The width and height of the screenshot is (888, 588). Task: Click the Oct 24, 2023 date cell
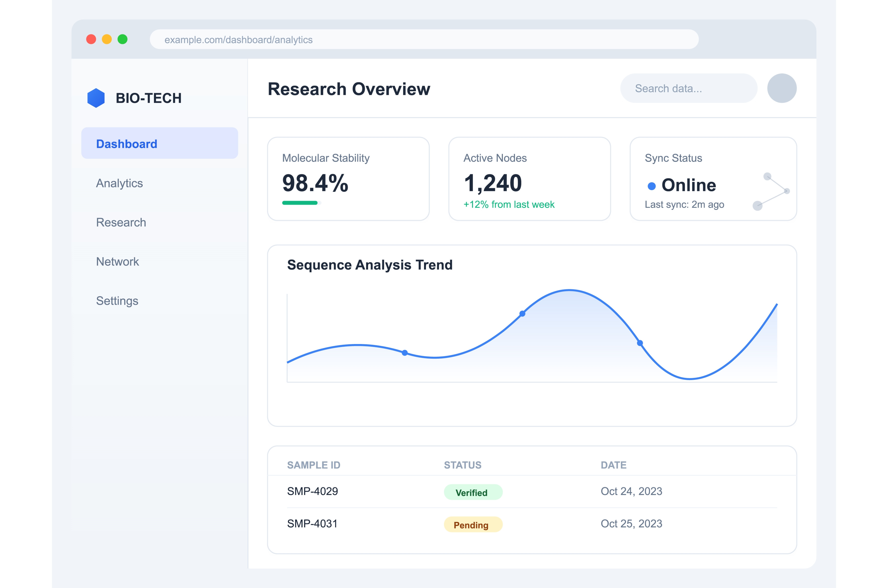(x=631, y=491)
